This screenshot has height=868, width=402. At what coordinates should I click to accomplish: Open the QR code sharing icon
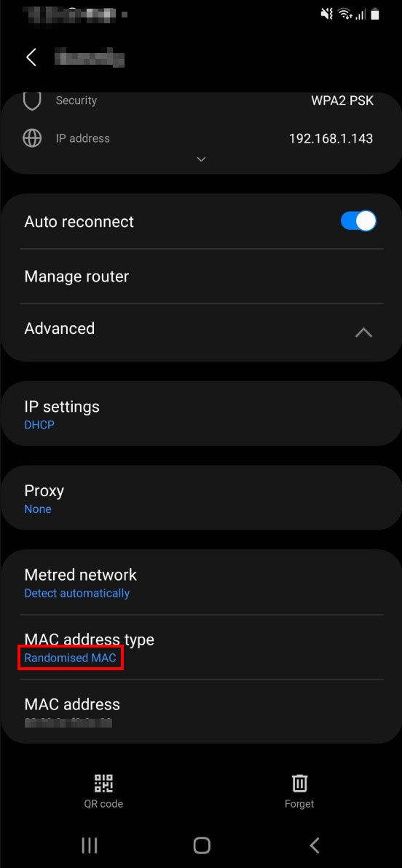tap(103, 784)
